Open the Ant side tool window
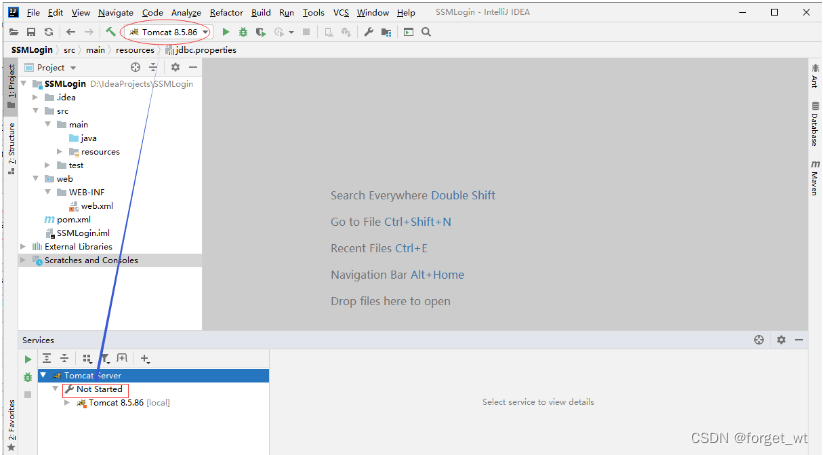The width and height of the screenshot is (823, 455). click(x=815, y=75)
